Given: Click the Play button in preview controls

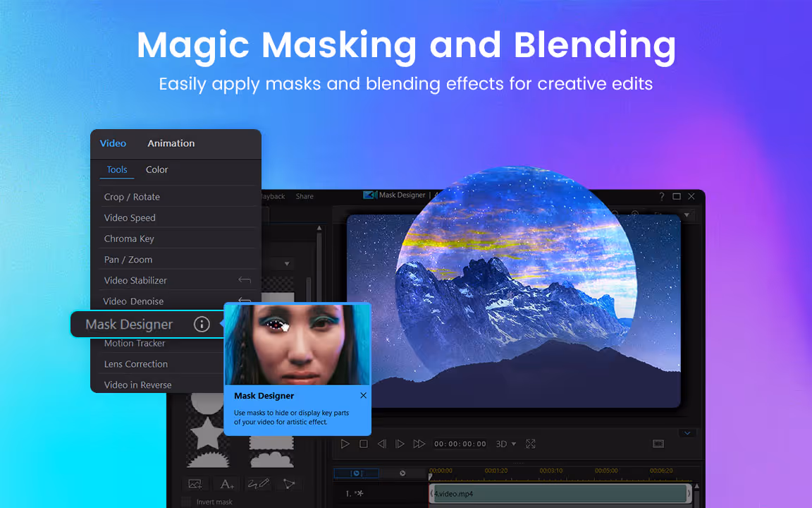Looking at the screenshot, I should pos(345,444).
